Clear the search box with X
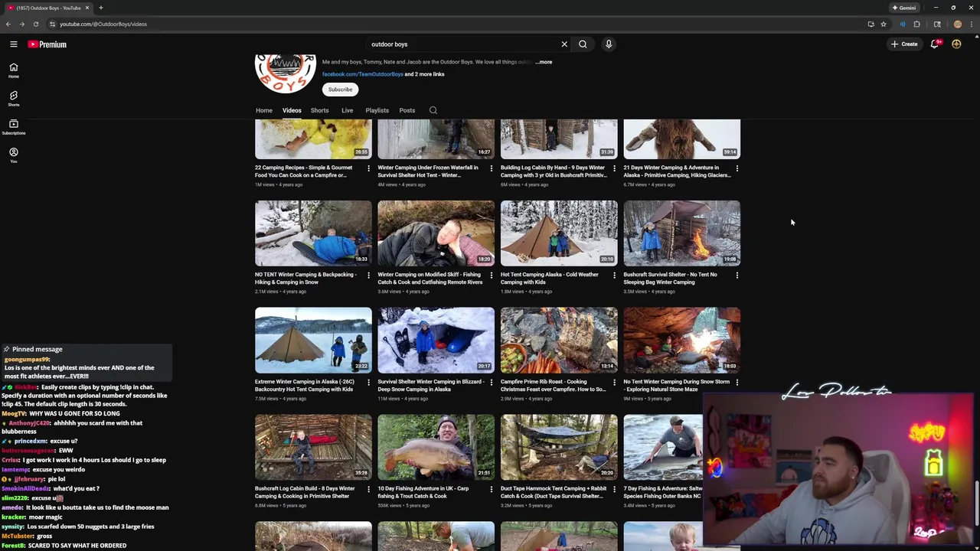Image resolution: width=980 pixels, height=551 pixels. coord(564,44)
